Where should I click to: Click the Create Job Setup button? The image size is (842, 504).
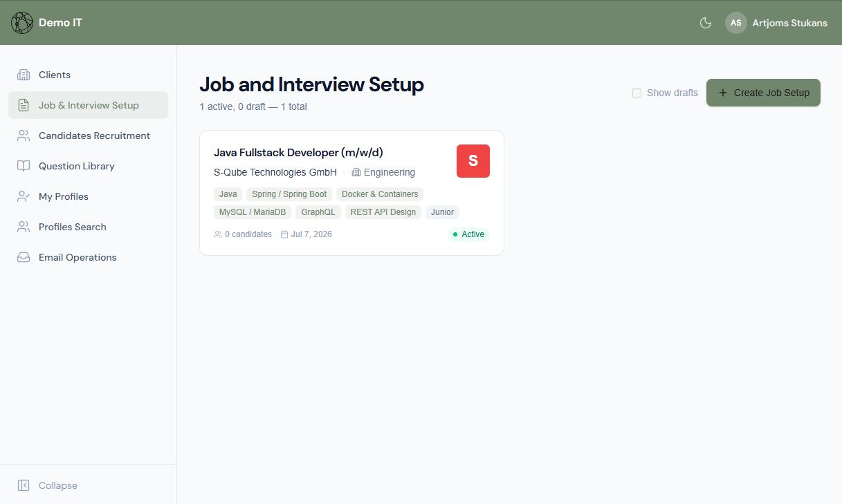pos(763,93)
